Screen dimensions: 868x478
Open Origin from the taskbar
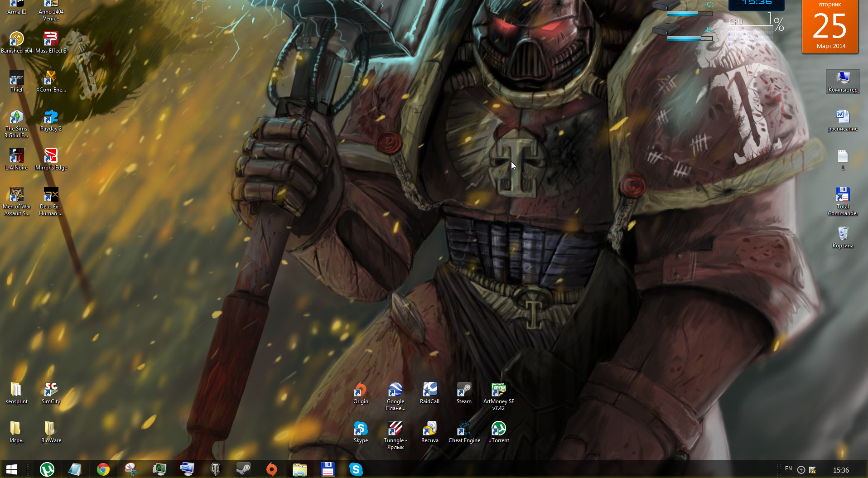click(272, 469)
